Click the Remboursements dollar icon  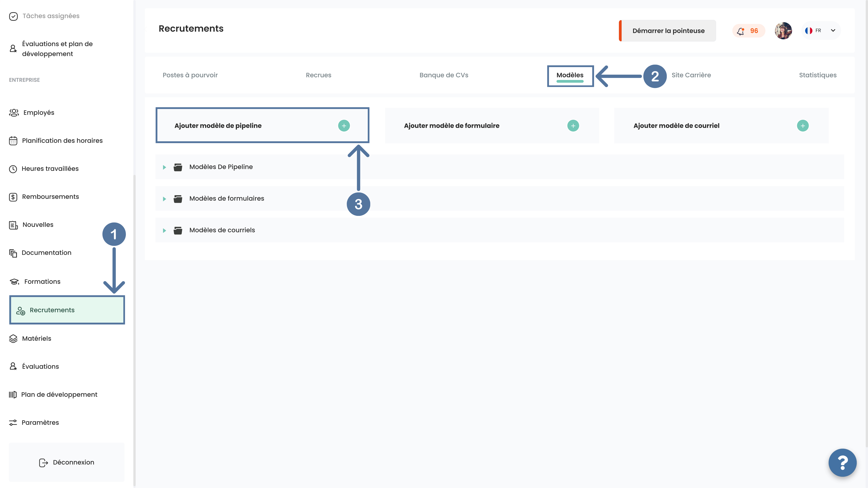click(x=13, y=197)
